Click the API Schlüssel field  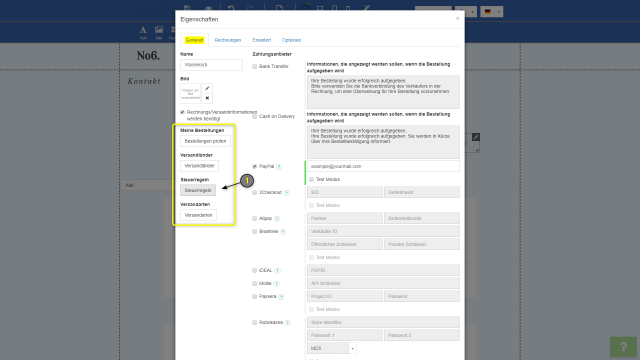click(x=383, y=283)
